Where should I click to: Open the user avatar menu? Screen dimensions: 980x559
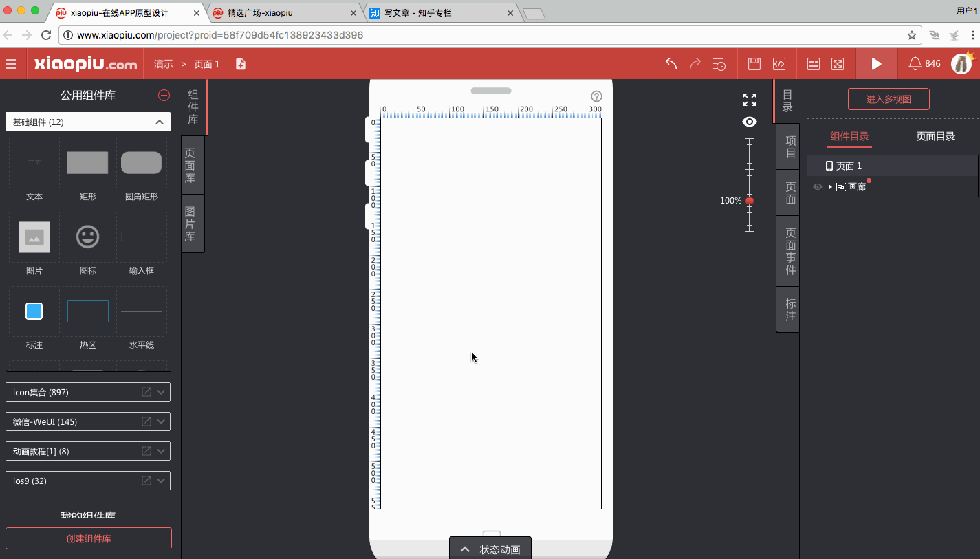coord(961,64)
